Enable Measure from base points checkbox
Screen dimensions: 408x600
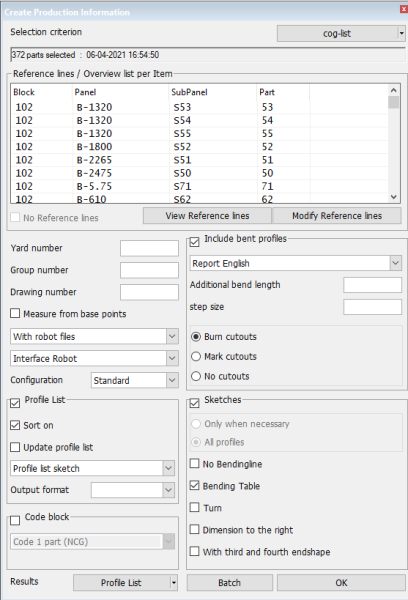click(x=15, y=313)
